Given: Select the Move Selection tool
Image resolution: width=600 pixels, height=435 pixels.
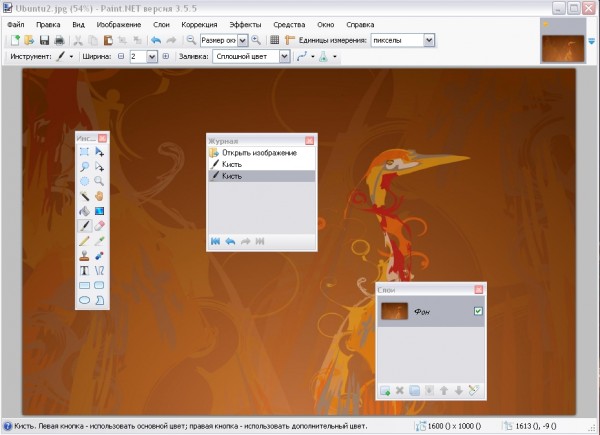Looking at the screenshot, I should [x=99, y=167].
